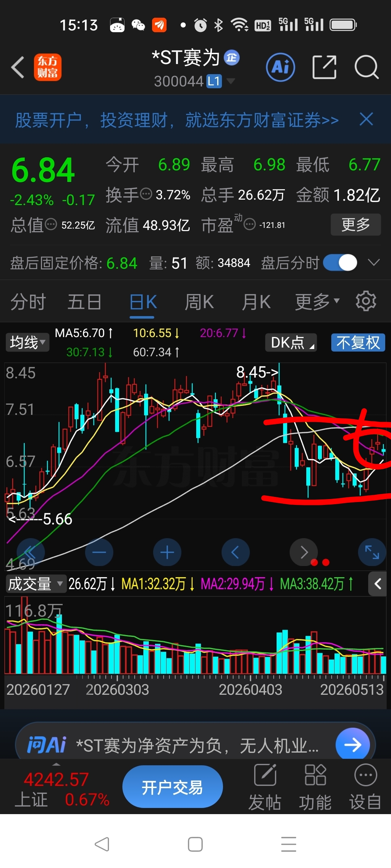Move chart left with single left arrow
391x868 pixels.
pos(236,552)
